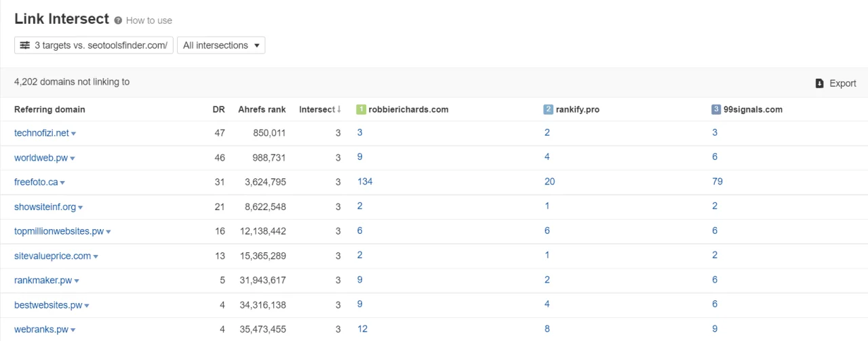This screenshot has height=341, width=868.
Task: Click the Intersect sort arrow
Action: point(339,109)
